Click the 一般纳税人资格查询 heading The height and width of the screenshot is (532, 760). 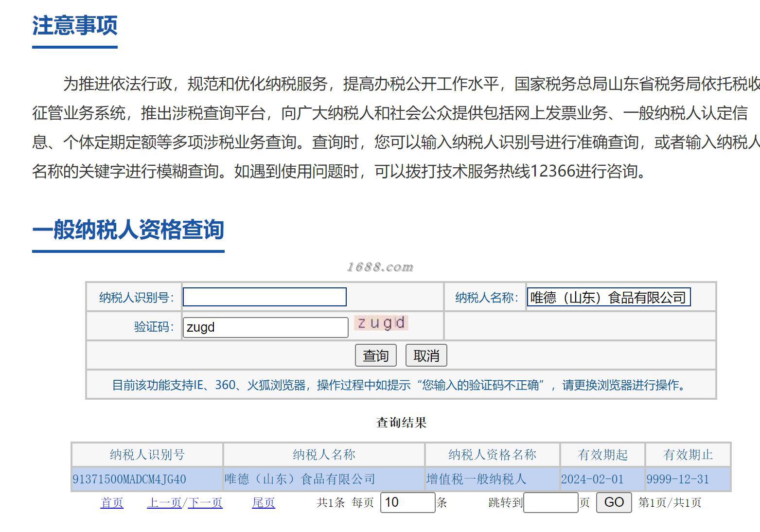pyautogui.click(x=128, y=230)
